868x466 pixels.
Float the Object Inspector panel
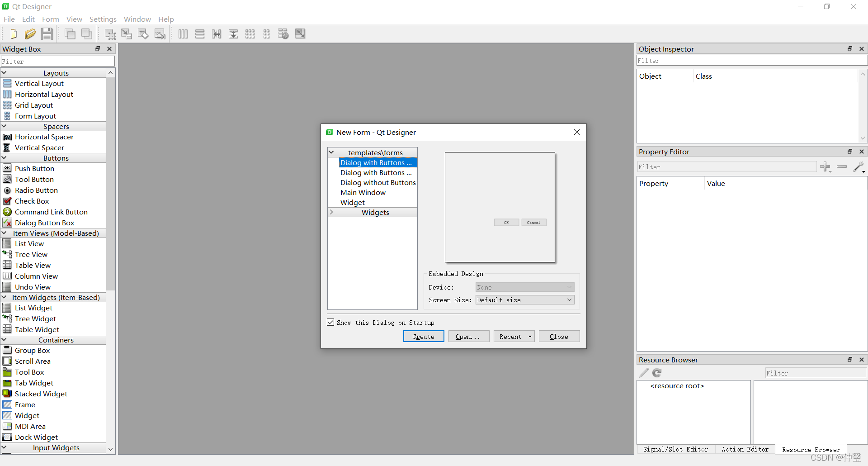tap(850, 49)
